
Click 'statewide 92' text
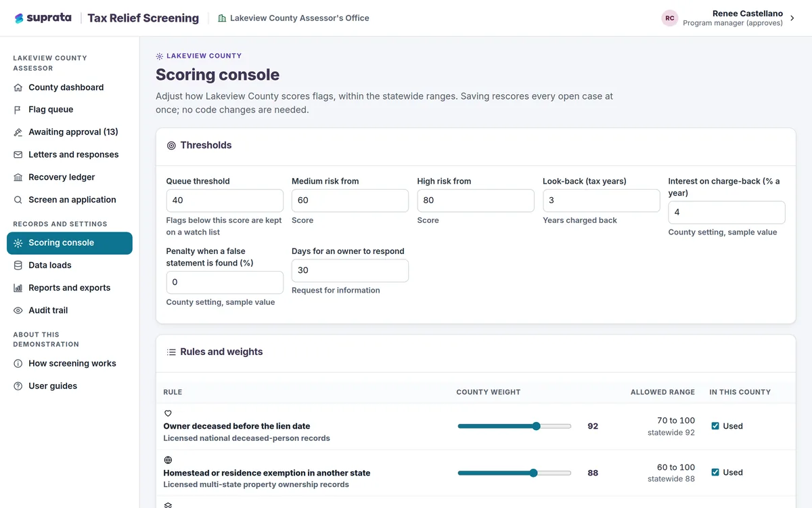671,433
